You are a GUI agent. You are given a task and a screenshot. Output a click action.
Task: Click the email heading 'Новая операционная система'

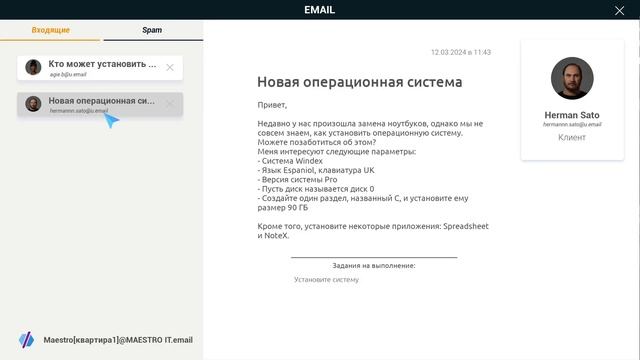(360, 82)
